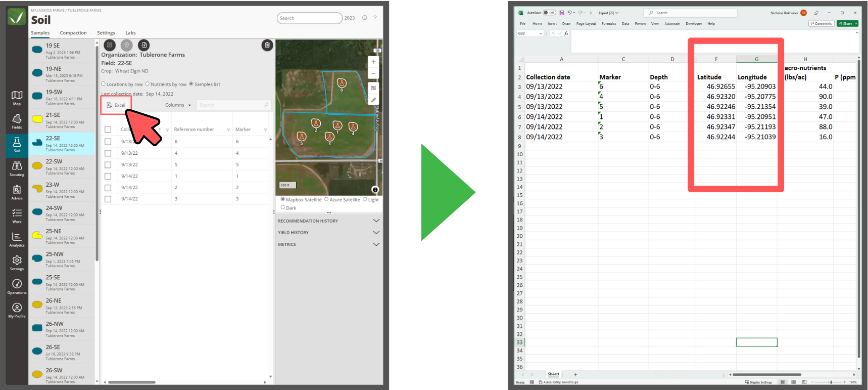Check the select-all header checkbox
This screenshot has height=390, width=868.
tap(108, 129)
